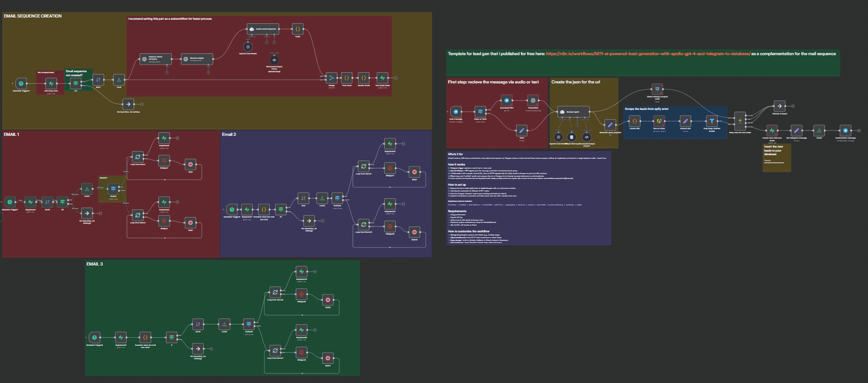Select the EMAIL 3 green sticky note title
Viewport: 868px width, 383px height.
click(x=95, y=264)
